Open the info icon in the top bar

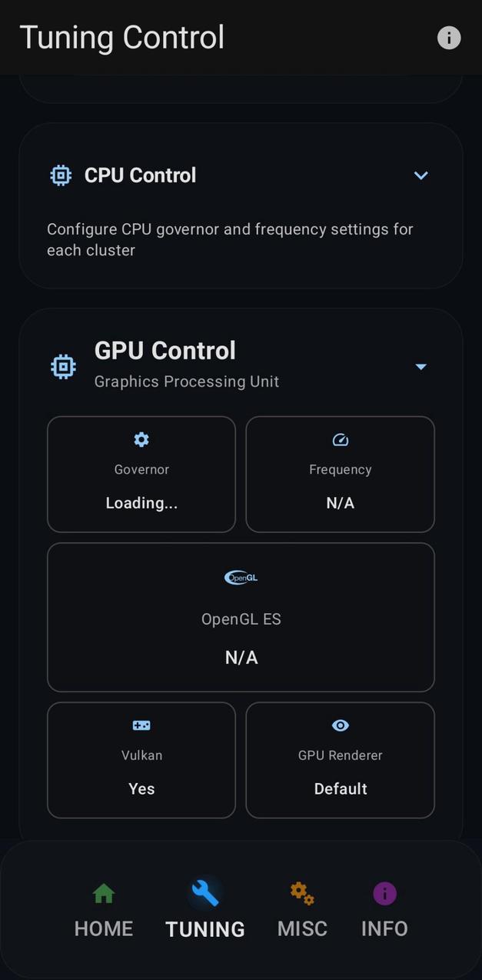448,37
